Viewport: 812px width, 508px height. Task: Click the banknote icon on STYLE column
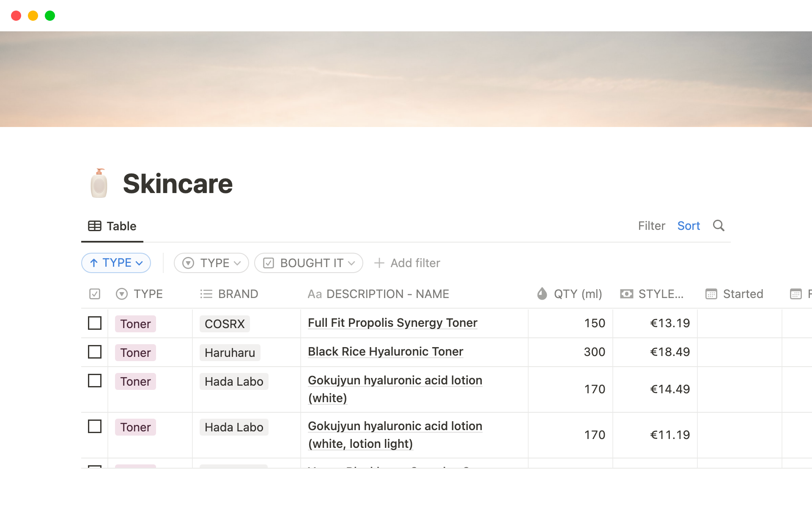[x=627, y=293]
